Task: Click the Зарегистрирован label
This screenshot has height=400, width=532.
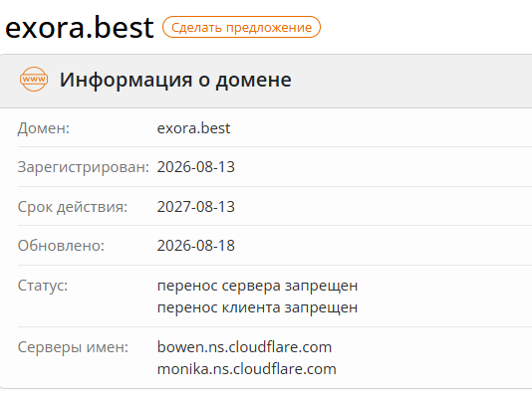Action: pyautogui.click(x=84, y=167)
